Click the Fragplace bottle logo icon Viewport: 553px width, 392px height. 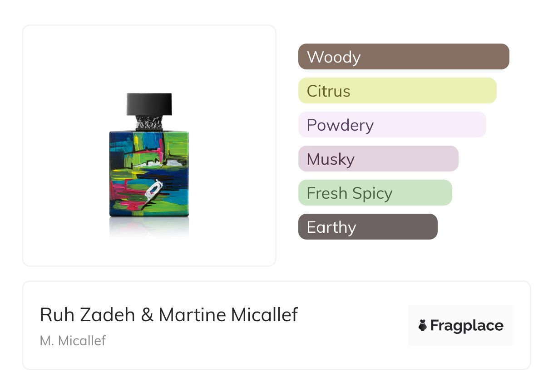click(423, 325)
